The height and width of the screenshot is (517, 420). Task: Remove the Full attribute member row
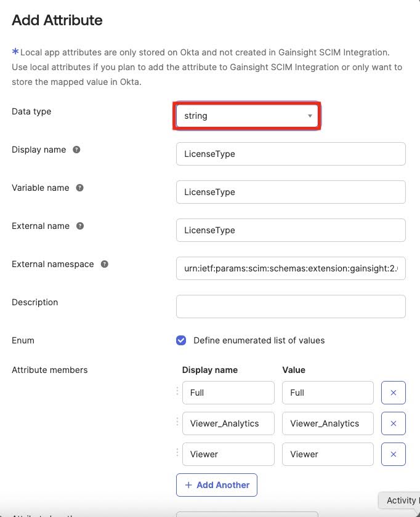tap(394, 393)
